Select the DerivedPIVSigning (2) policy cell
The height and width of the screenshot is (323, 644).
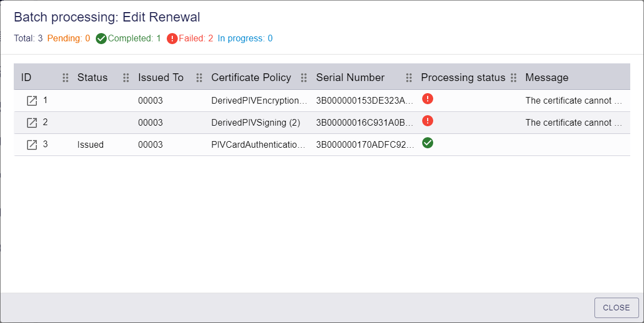[x=256, y=122]
